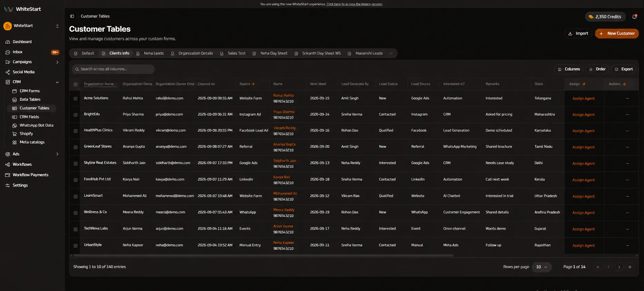
Task: Jump to the last page arrow
Action: point(630,267)
